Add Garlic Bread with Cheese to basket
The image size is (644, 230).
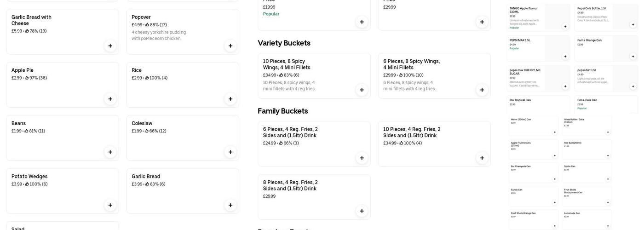click(x=110, y=46)
